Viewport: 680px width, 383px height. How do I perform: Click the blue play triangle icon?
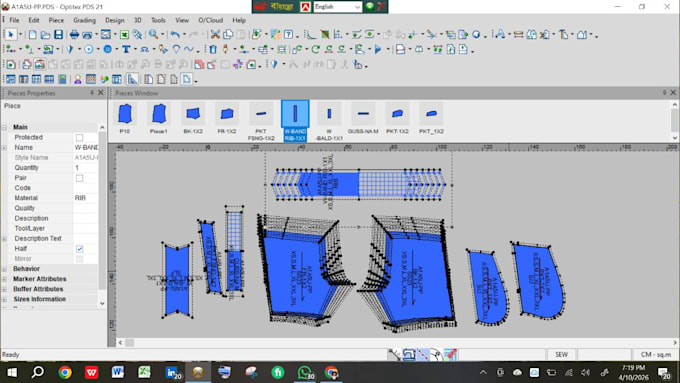(378, 49)
